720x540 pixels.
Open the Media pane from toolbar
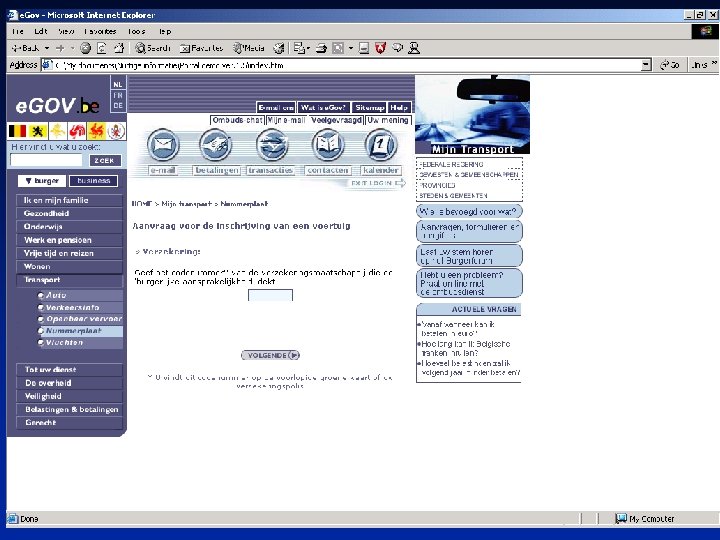point(248,48)
